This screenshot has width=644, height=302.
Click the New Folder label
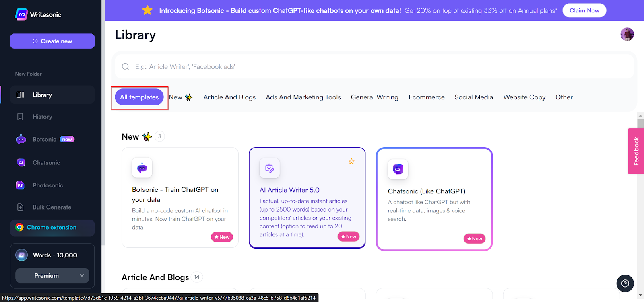[x=29, y=74]
